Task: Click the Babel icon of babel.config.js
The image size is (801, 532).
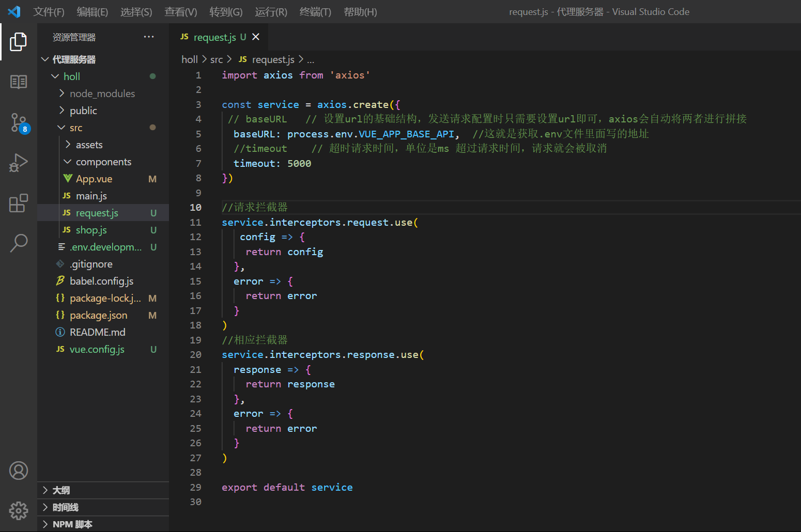Action: 60,281
